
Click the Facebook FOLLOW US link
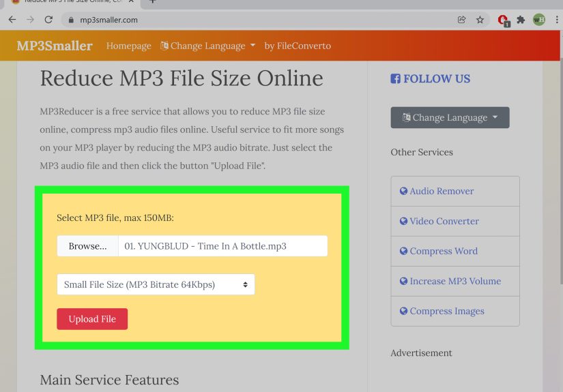point(430,78)
